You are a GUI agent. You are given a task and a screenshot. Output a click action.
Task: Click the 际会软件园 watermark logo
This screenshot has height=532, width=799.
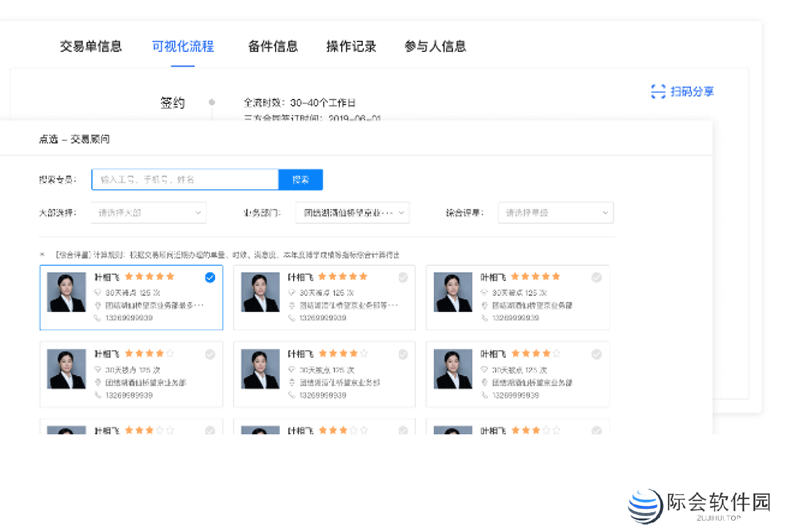pyautogui.click(x=699, y=505)
